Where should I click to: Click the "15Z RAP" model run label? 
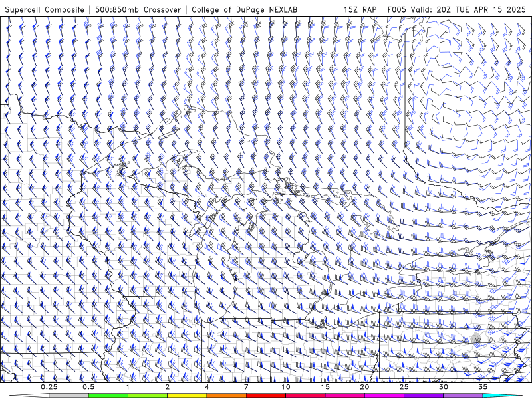[x=360, y=9]
